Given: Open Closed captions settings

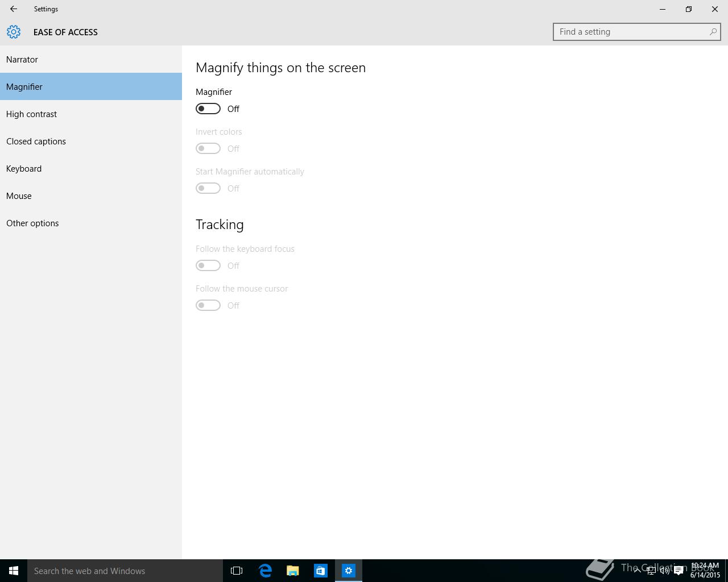Looking at the screenshot, I should 91,141.
